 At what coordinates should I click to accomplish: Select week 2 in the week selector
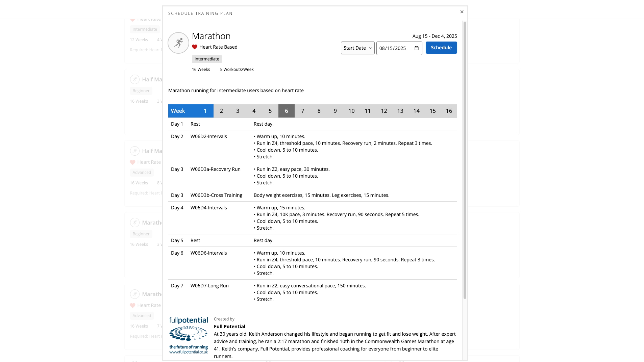pyautogui.click(x=221, y=111)
